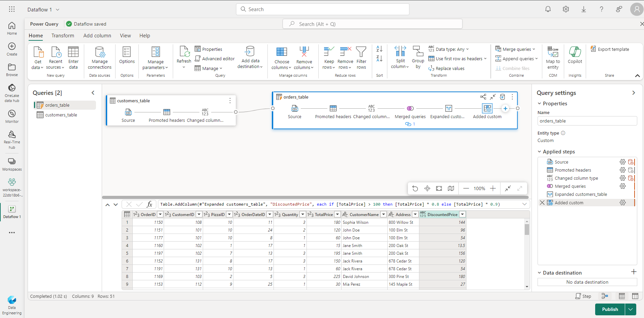This screenshot has width=644, height=318.
Task: Open the View tab
Action: click(125, 36)
